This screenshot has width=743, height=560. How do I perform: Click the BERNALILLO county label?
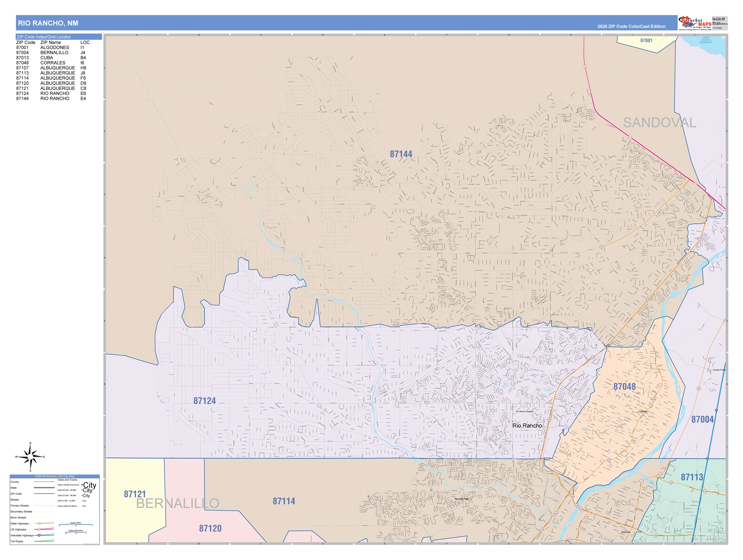point(178,504)
